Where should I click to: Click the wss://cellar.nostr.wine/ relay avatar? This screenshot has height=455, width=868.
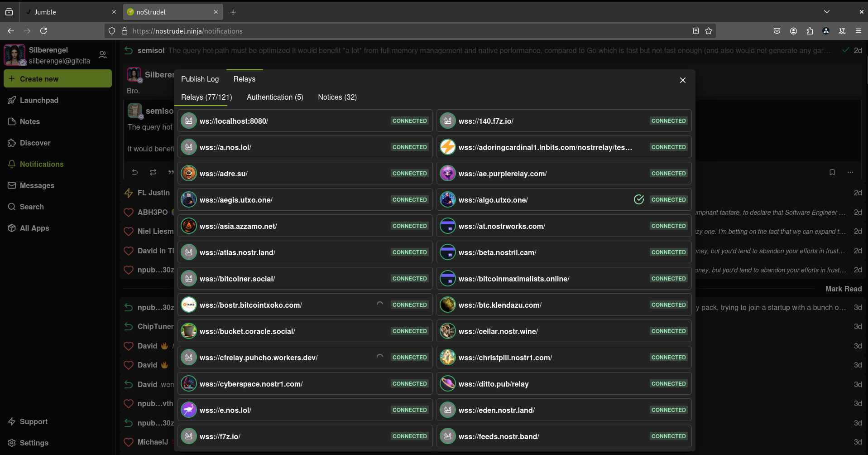tap(448, 331)
